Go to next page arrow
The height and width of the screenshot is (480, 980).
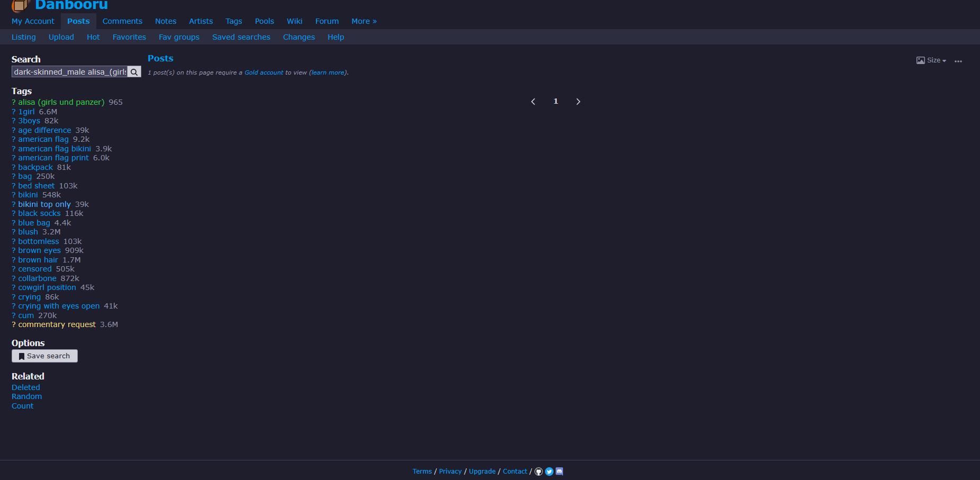click(x=578, y=102)
